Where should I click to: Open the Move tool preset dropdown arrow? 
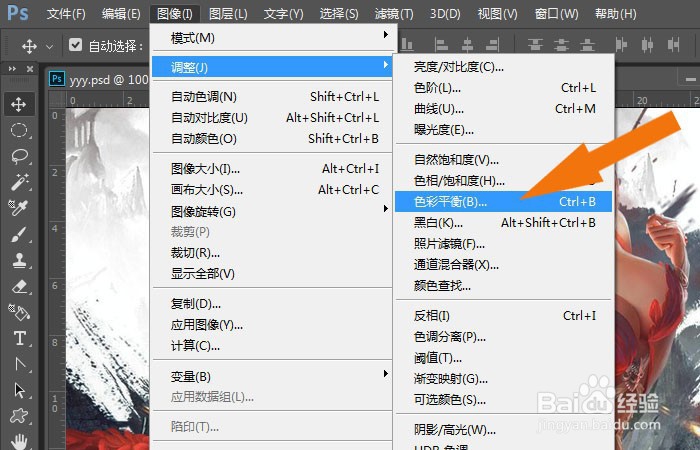(50, 46)
